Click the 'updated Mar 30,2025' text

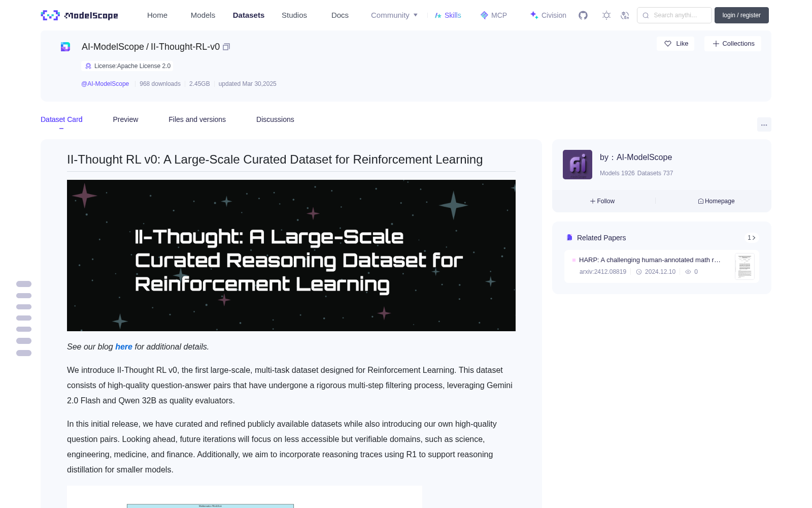point(247,84)
